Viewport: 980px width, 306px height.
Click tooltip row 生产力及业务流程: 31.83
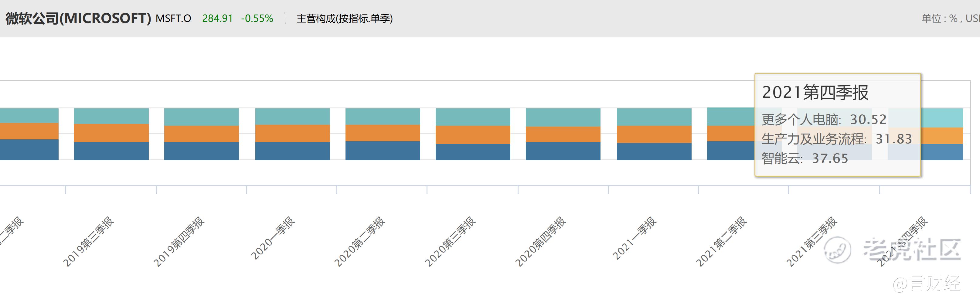[x=837, y=139]
